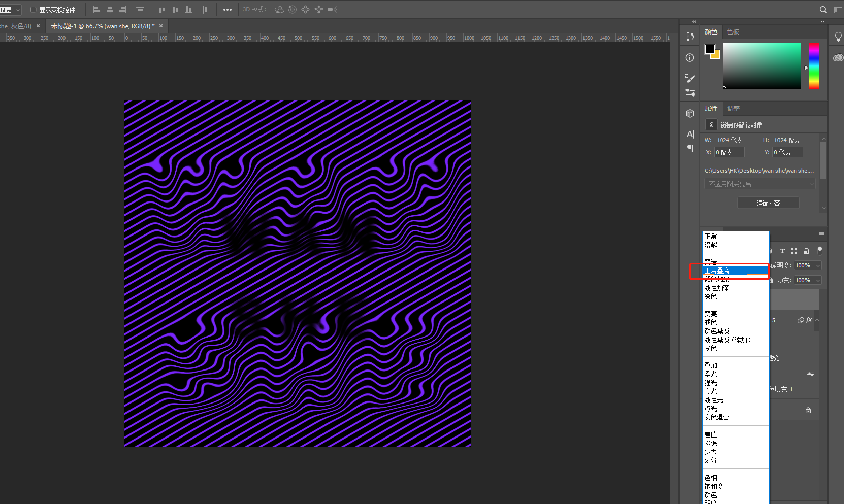Open the 3D cube panel icon
Viewport: 844px width, 504px height.
coord(690,114)
